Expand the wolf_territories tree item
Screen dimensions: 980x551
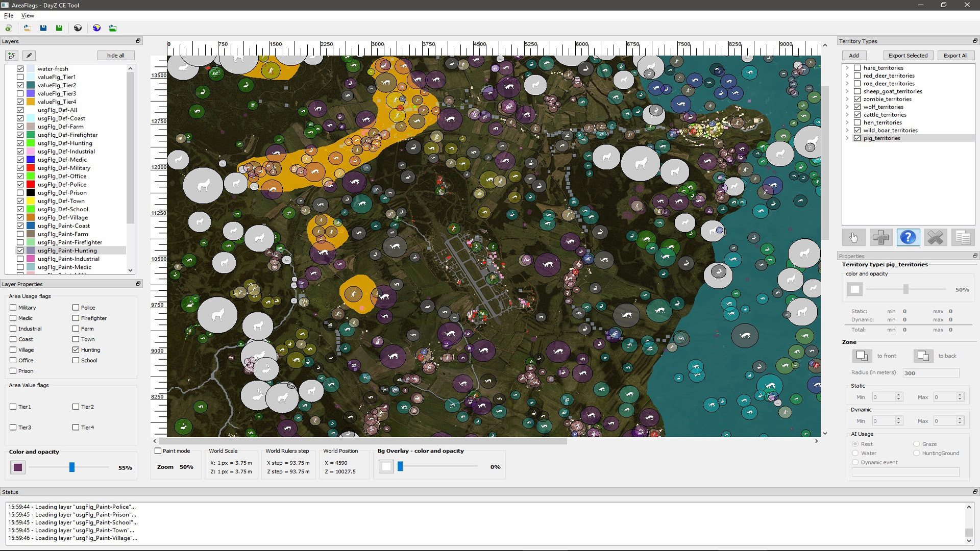(846, 106)
